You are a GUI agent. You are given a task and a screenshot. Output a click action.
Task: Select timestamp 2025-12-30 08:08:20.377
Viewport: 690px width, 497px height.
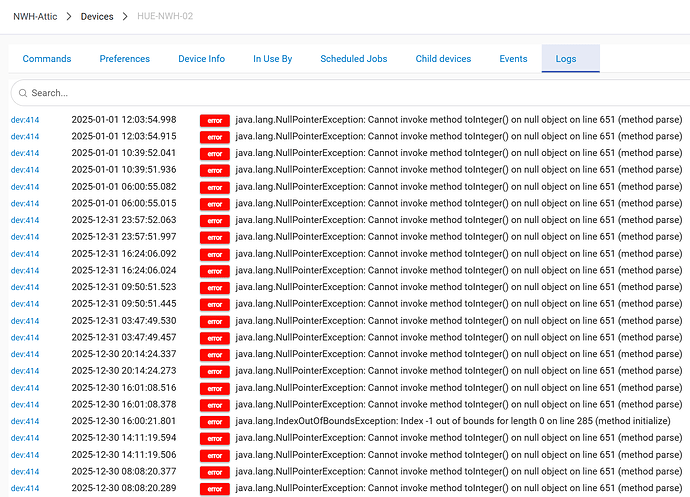coord(124,471)
